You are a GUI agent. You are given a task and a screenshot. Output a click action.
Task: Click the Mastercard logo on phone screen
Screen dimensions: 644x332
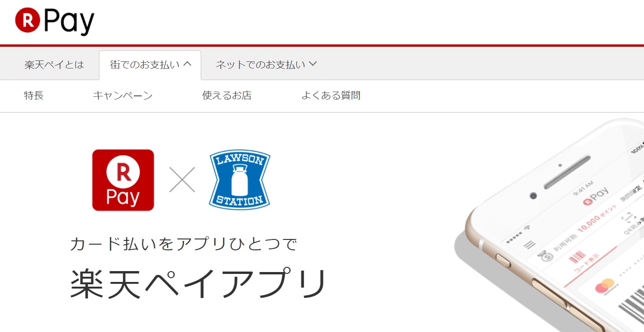click(604, 286)
